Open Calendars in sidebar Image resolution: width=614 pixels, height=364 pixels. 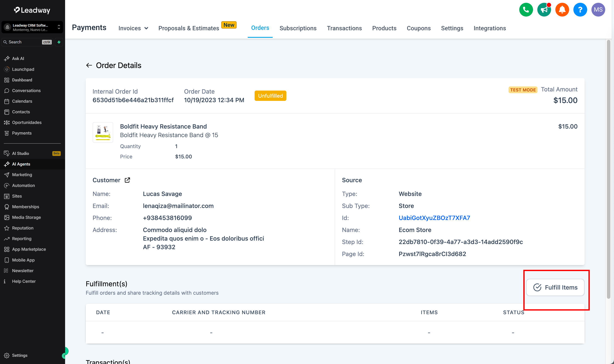[x=32, y=101]
